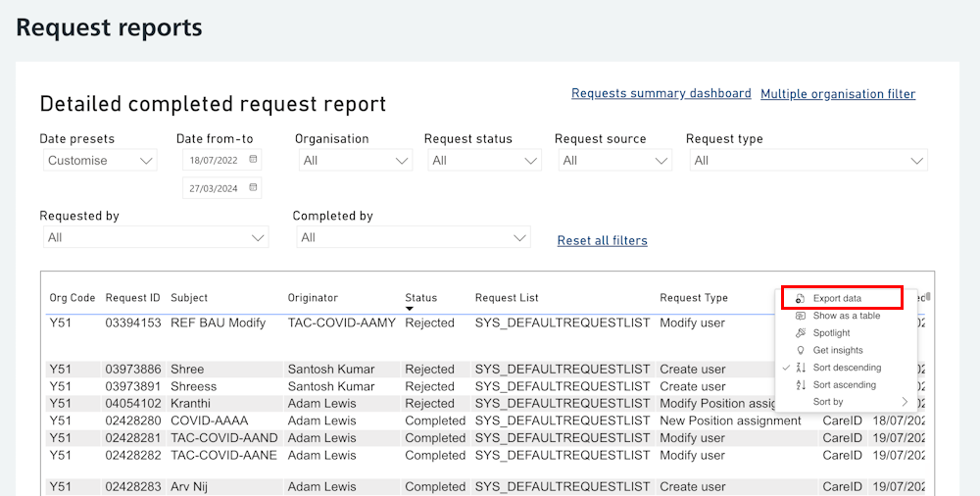Select the COVID-AAAA subject cell

210,421
